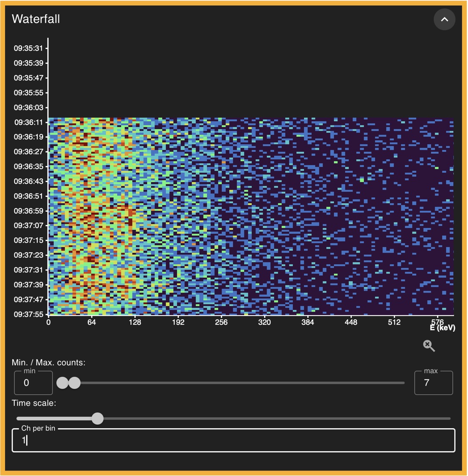Click the left counts slider handle
This screenshot has height=476, width=468.
point(62,383)
